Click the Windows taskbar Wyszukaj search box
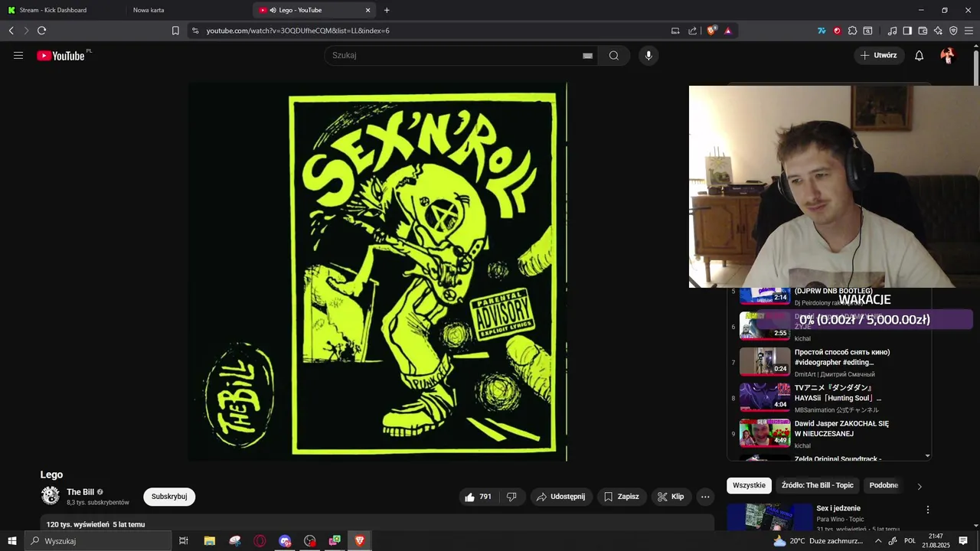The width and height of the screenshot is (980, 551). coord(98,541)
